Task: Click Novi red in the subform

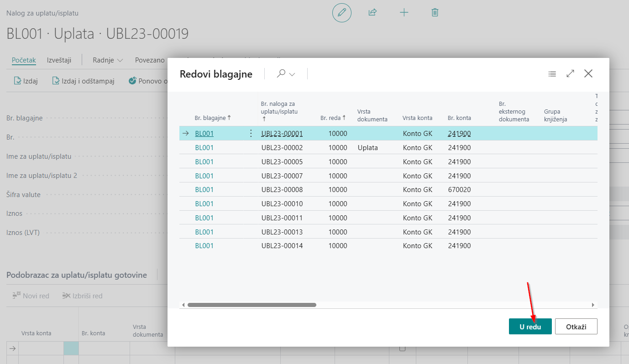Action: click(x=31, y=296)
